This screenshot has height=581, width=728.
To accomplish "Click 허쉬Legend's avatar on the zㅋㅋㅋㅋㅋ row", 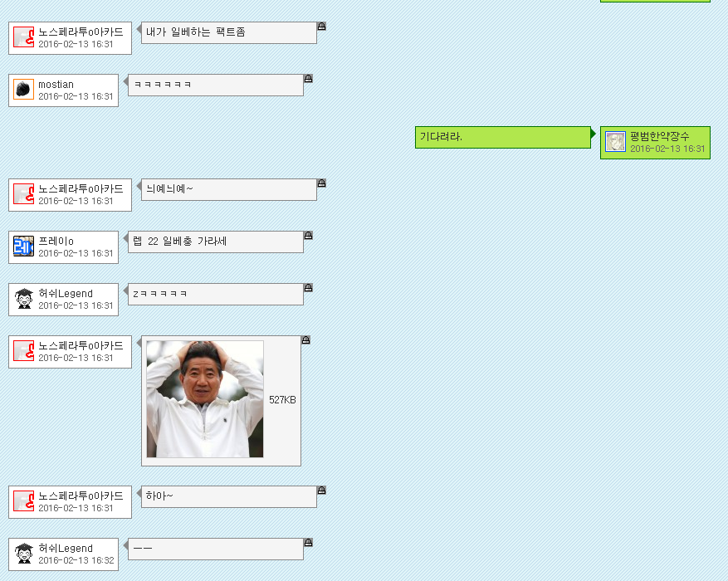I will point(24,299).
